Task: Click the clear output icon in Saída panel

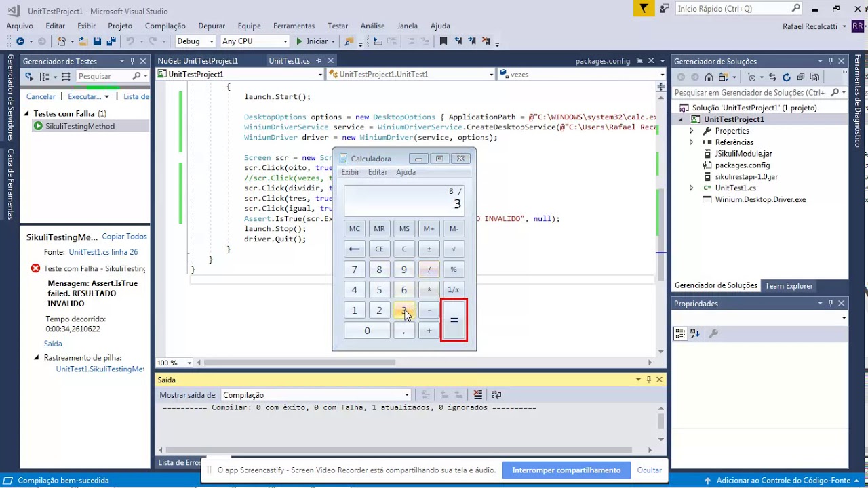Action: point(478,394)
